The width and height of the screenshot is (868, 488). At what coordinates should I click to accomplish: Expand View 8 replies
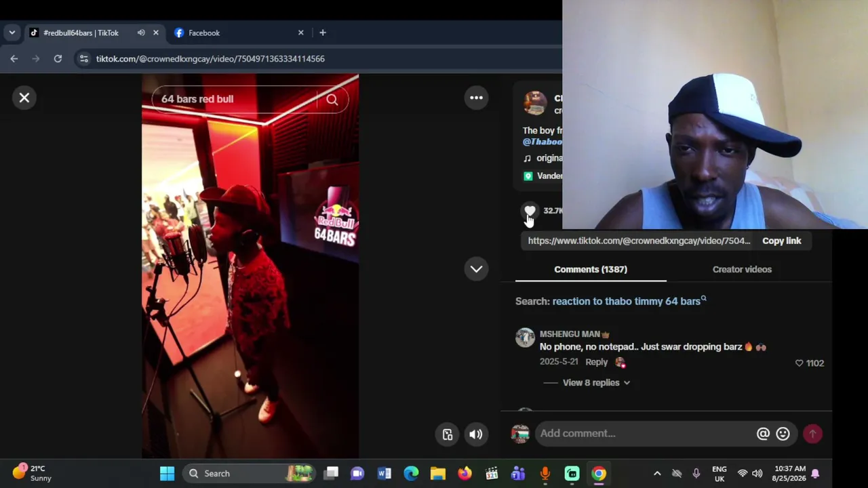(x=596, y=382)
